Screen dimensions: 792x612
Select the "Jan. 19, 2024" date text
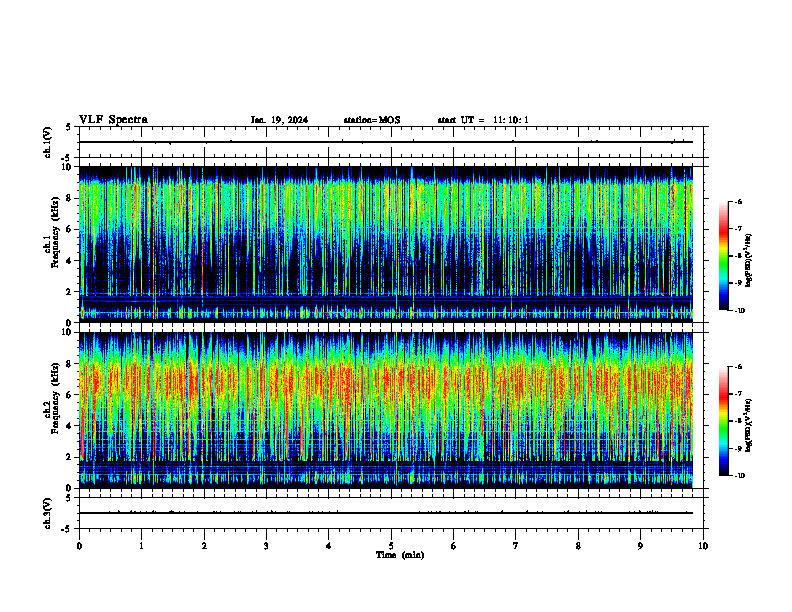279,120
